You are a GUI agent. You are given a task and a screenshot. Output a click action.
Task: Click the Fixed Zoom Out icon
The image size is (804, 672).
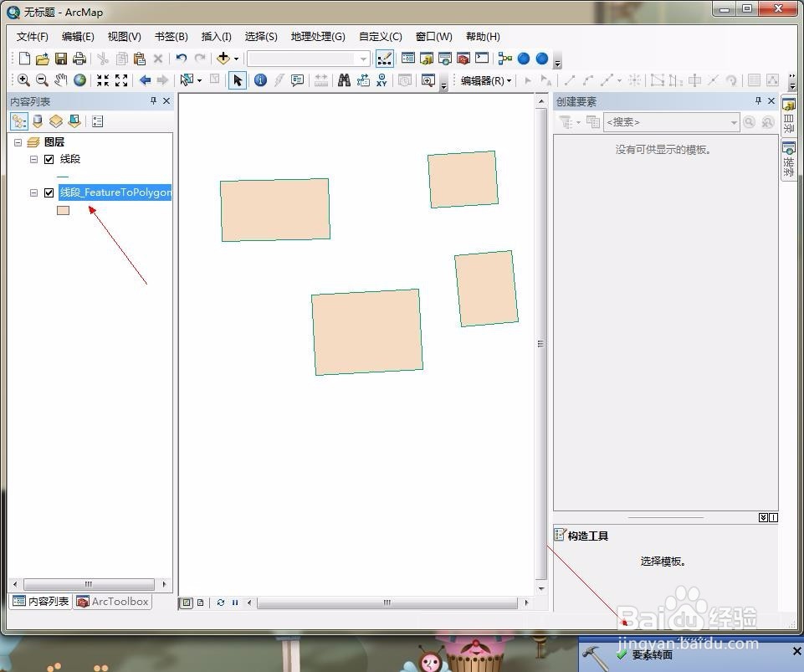point(121,80)
